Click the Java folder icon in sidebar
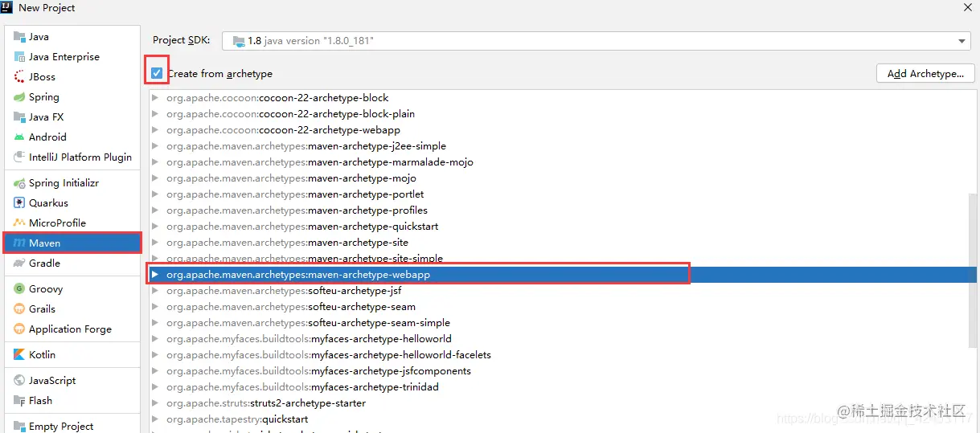 [x=19, y=37]
